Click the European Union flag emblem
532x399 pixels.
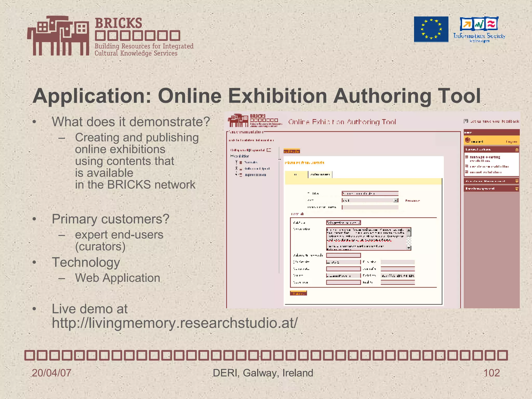[431, 29]
